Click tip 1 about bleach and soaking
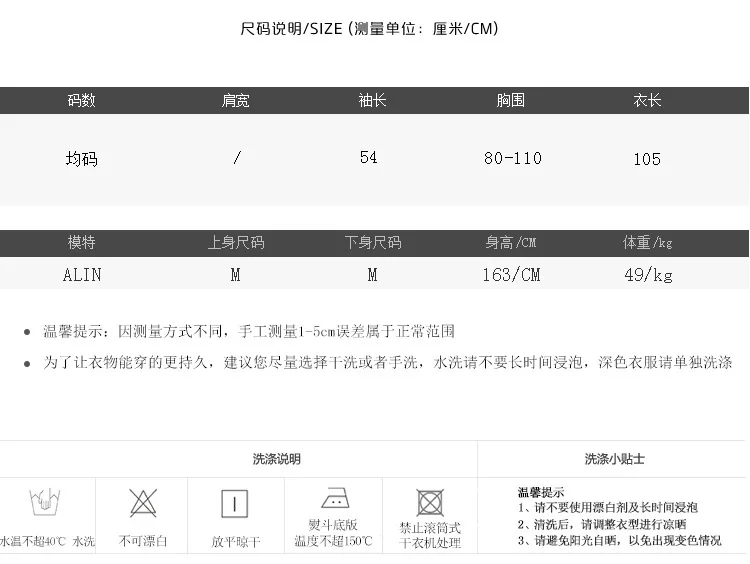 tap(607, 508)
